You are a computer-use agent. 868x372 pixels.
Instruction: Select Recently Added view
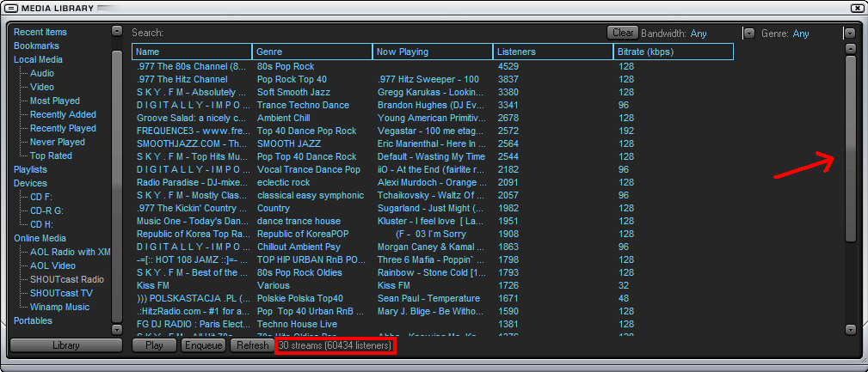tap(63, 114)
